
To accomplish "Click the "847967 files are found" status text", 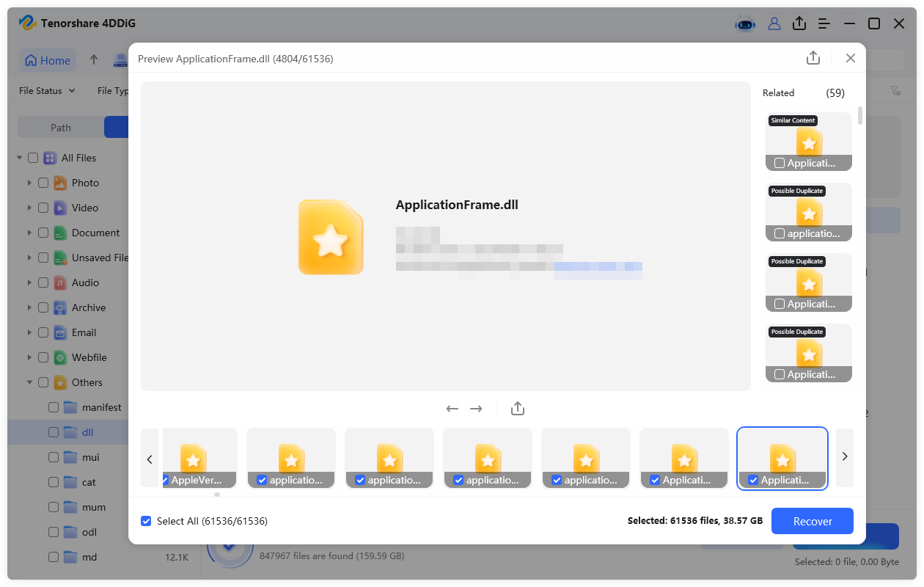I will 331,556.
